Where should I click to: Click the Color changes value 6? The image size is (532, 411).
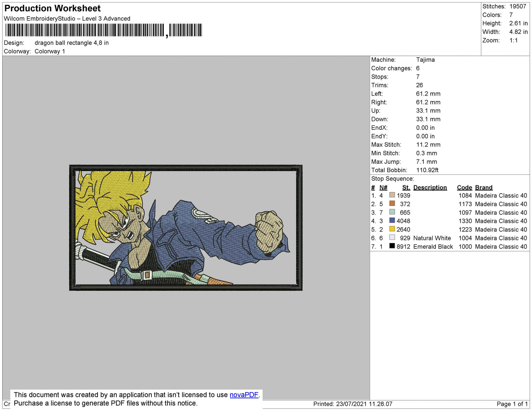coord(418,68)
